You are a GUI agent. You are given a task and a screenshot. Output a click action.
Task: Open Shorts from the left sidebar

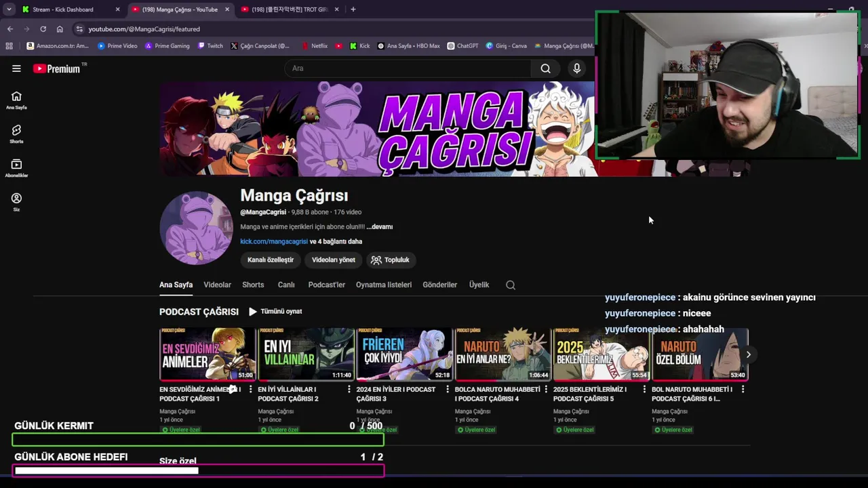[16, 134]
